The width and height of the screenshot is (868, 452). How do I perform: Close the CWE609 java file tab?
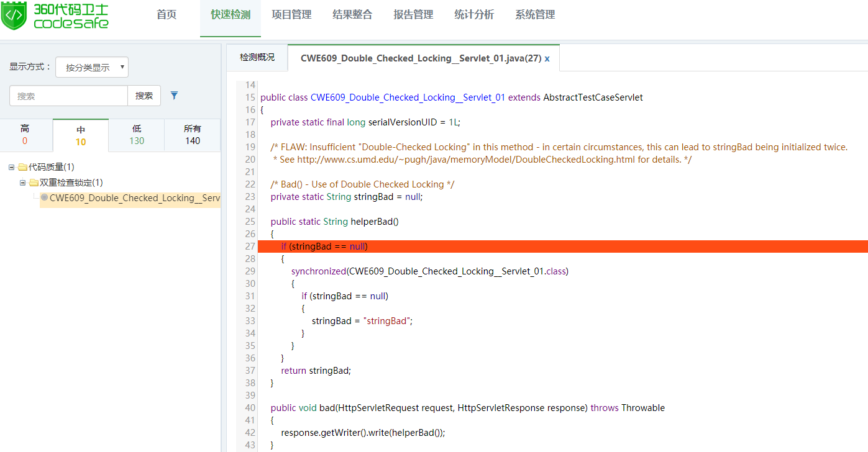click(547, 58)
